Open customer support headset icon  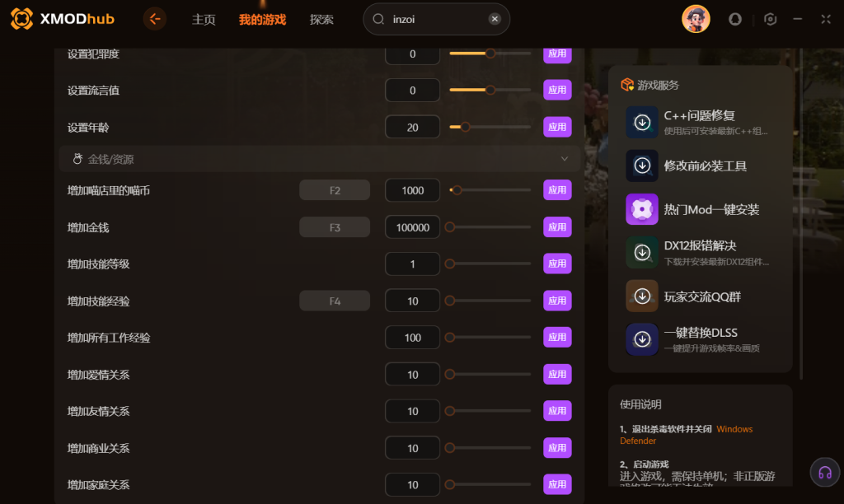tap(824, 472)
